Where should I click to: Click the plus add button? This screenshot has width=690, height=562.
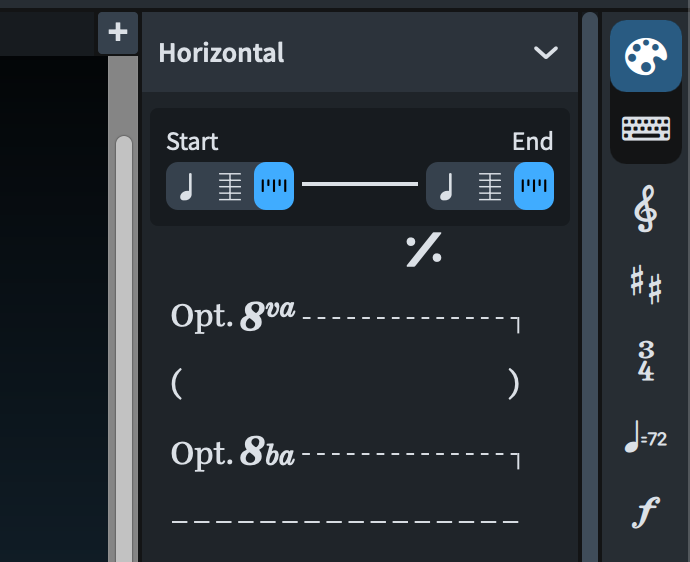[118, 33]
